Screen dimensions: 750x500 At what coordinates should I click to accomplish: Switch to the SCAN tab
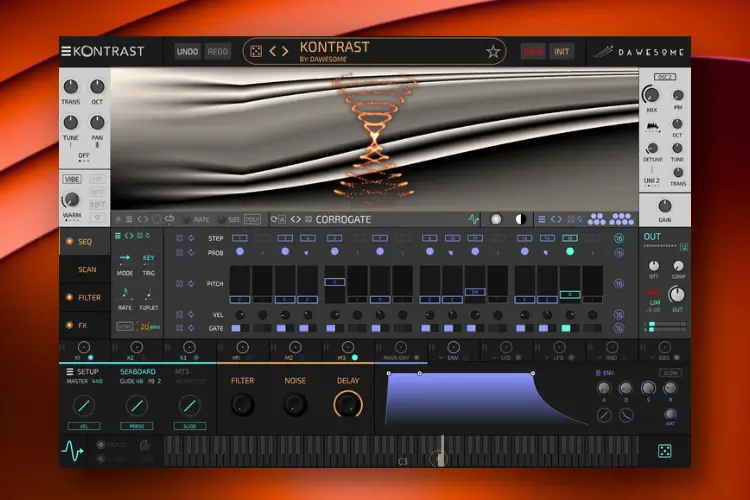tap(87, 269)
